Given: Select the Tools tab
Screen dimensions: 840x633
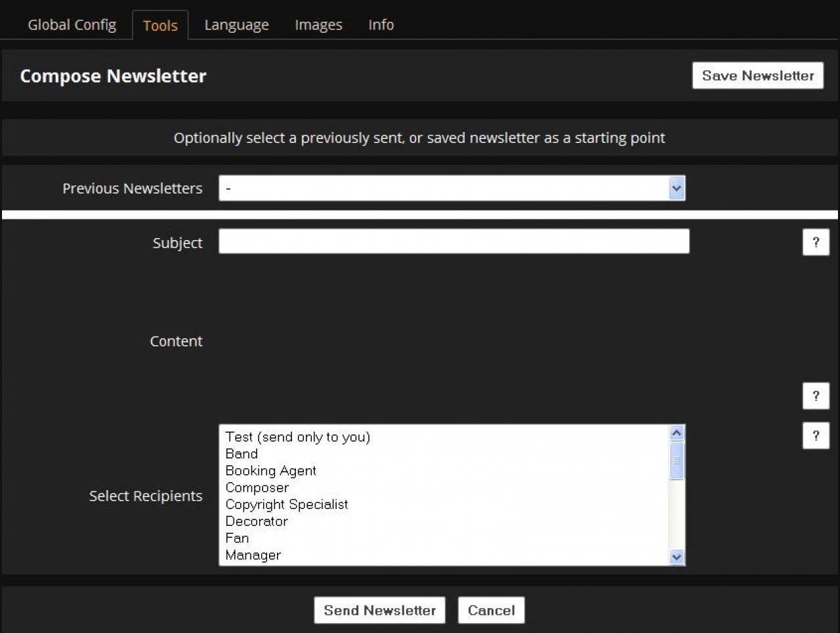Looking at the screenshot, I should click(x=160, y=26).
